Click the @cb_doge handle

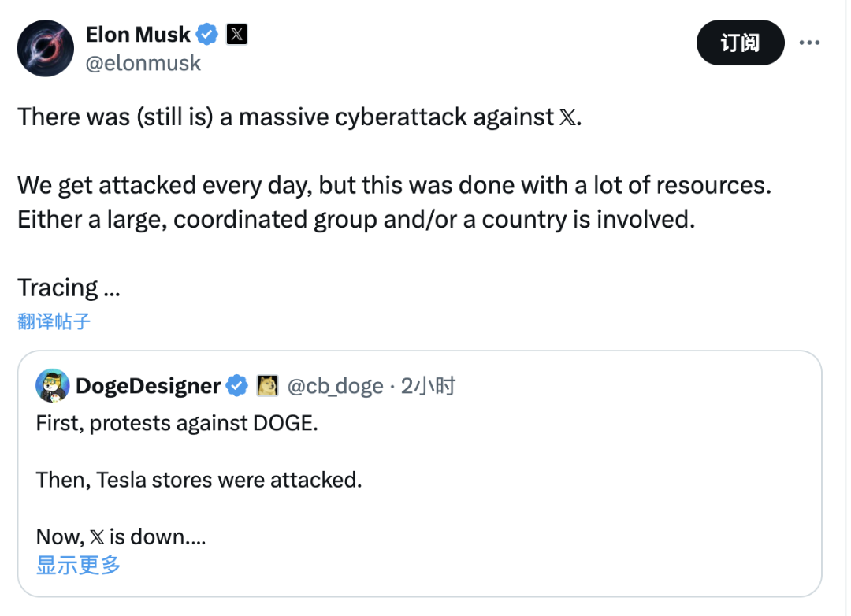pos(335,386)
